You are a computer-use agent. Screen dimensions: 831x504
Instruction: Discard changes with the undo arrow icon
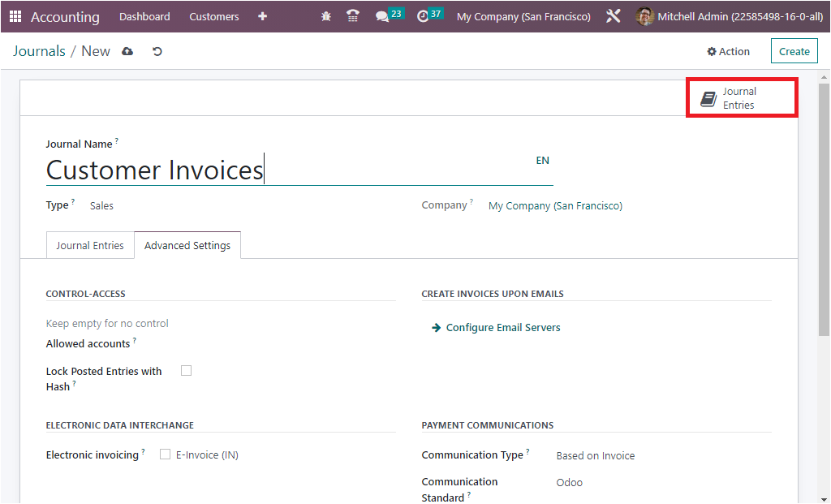(157, 51)
